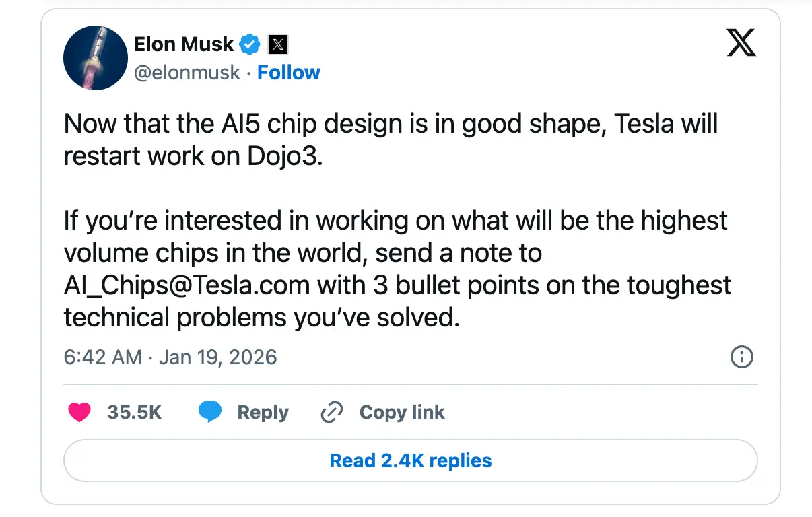Follow the elonmusk account
The image size is (812, 517).
pyautogui.click(x=289, y=73)
